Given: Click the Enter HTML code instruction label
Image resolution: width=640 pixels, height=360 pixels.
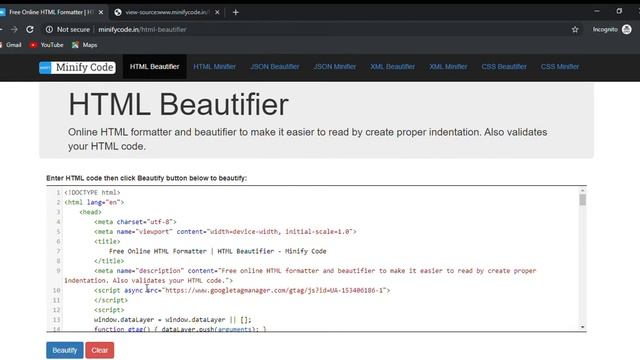Looking at the screenshot, I should [x=147, y=178].
